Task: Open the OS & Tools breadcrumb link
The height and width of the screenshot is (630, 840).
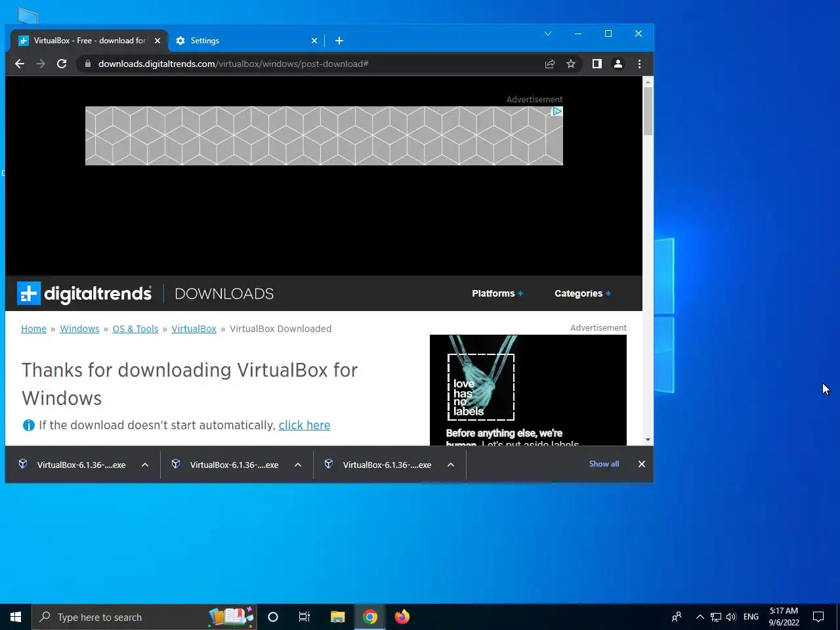Action: pyautogui.click(x=135, y=329)
